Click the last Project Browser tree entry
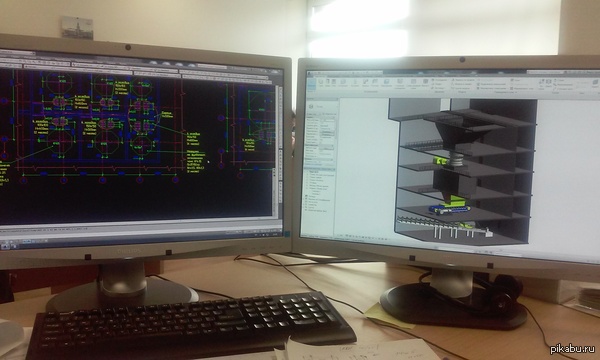Image resolution: width=600 pixels, height=360 pixels. pos(317,211)
